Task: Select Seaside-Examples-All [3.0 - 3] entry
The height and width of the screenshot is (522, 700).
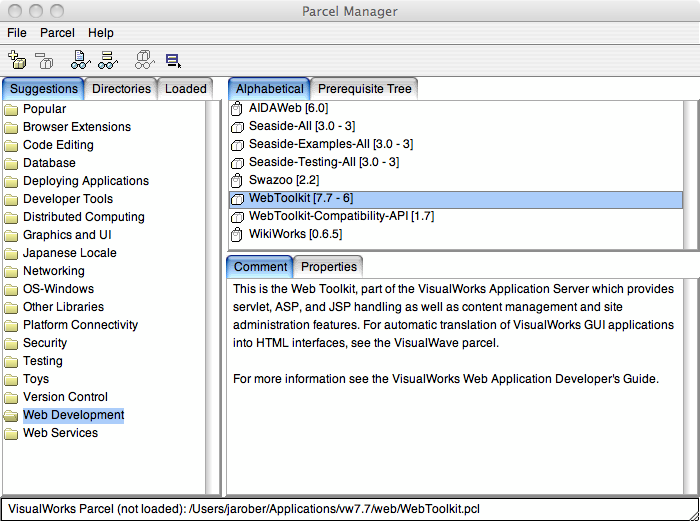Action: (x=331, y=144)
